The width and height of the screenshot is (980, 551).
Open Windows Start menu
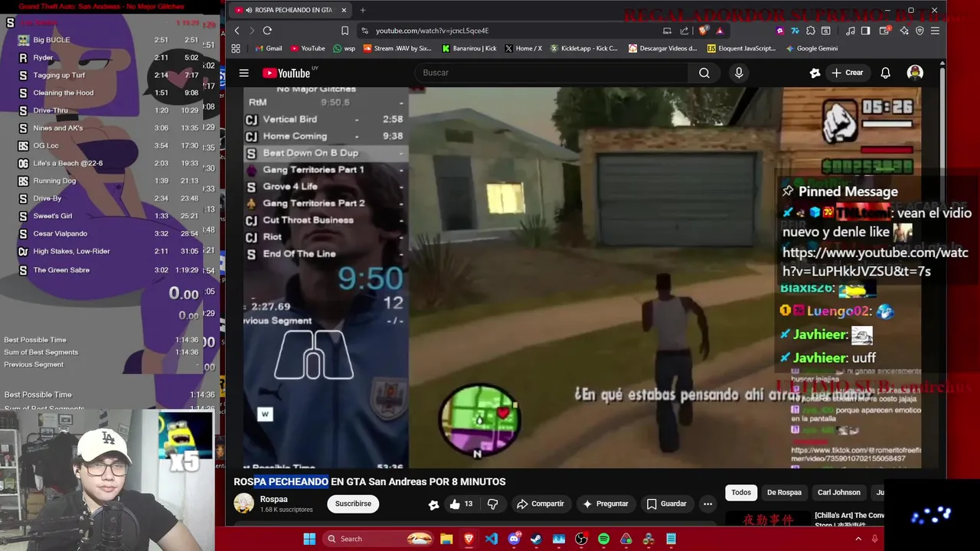[309, 539]
